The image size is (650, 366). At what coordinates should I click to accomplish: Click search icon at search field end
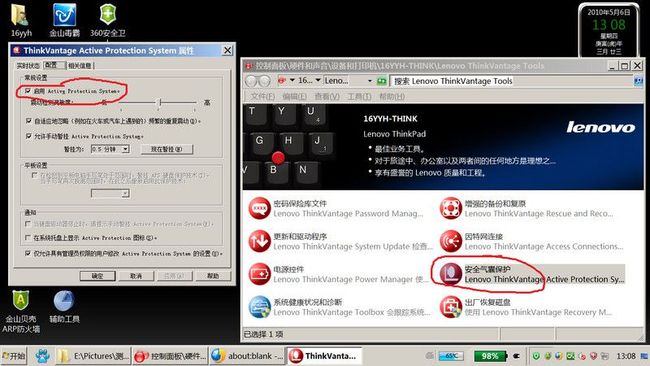638,81
